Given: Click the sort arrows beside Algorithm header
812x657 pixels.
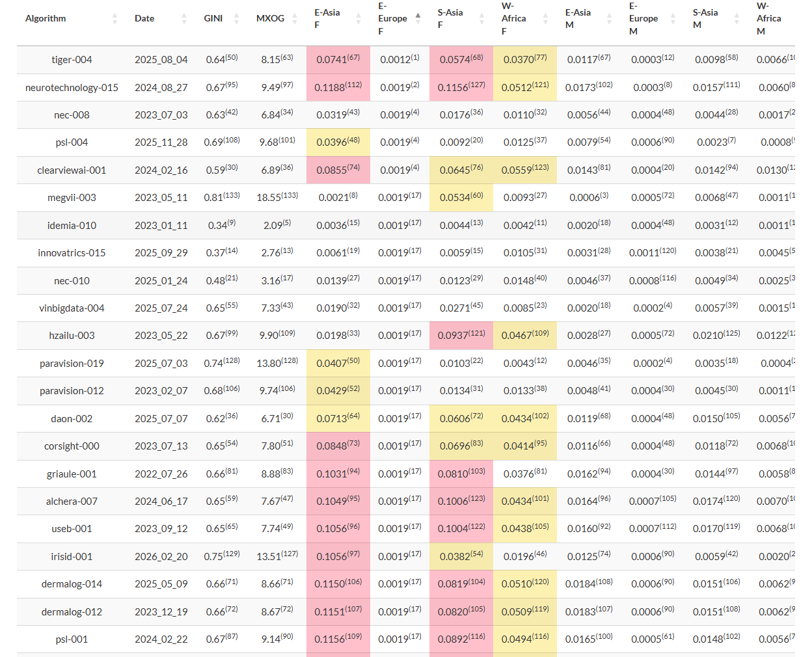Looking at the screenshot, I should pyautogui.click(x=115, y=19).
